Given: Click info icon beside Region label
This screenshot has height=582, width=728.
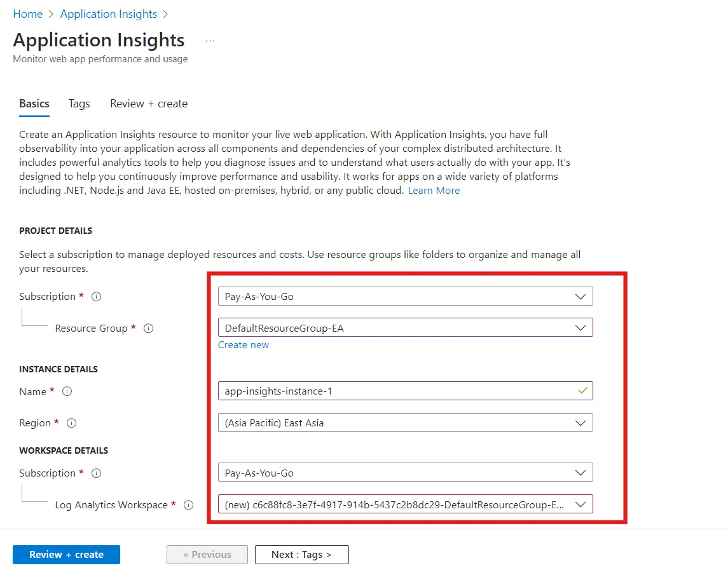Looking at the screenshot, I should [x=71, y=423].
